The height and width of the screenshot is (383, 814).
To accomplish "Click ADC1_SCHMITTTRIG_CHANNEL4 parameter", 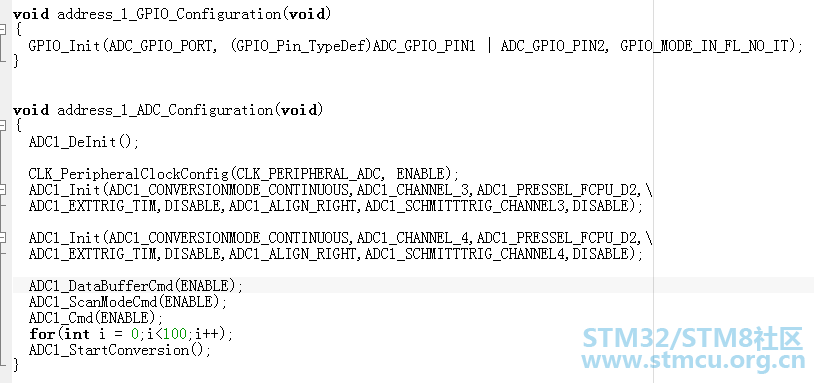I will (x=466, y=254).
